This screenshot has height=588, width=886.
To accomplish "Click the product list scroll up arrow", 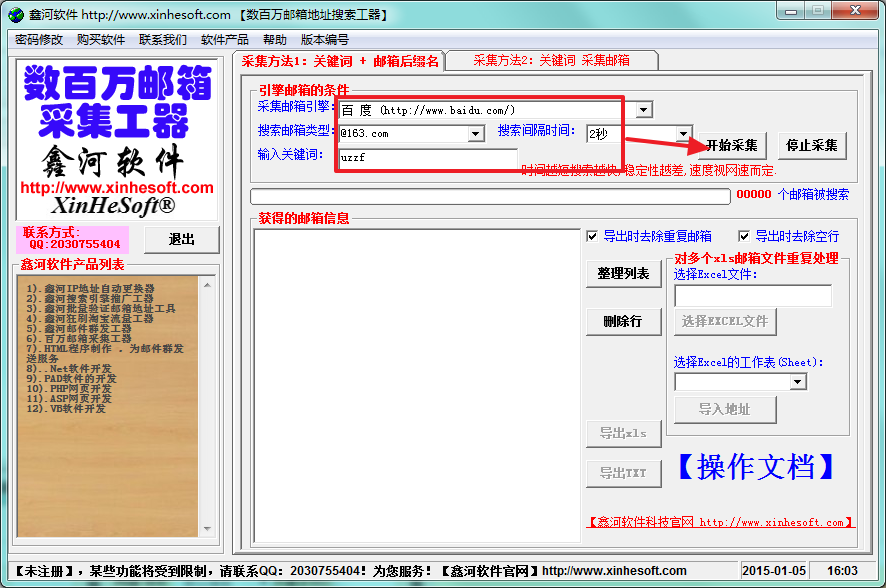I will pyautogui.click(x=207, y=285).
